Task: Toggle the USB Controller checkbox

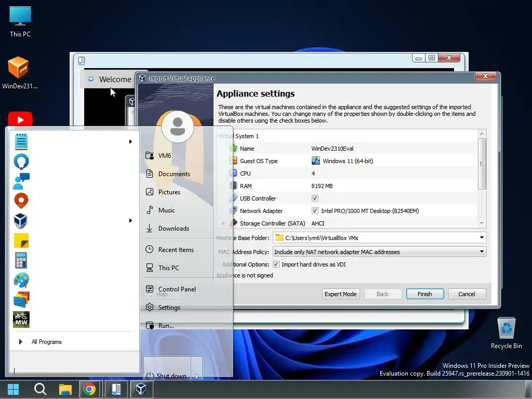Action: [315, 198]
